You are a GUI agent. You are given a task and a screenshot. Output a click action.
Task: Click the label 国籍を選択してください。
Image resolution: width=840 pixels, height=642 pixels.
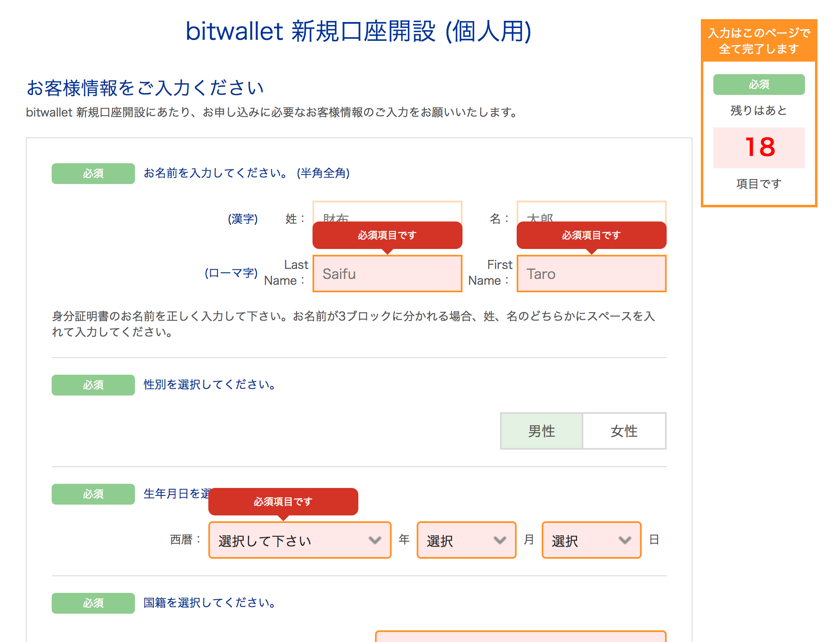click(210, 602)
